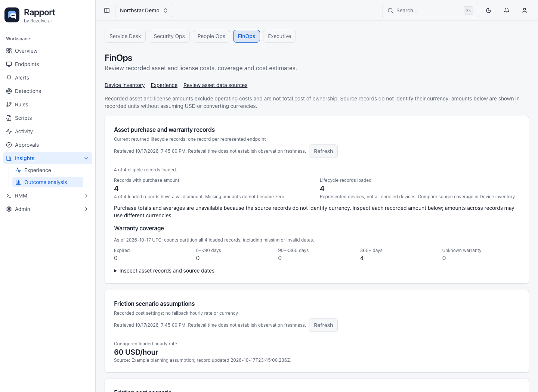Click the Workspace sidebar heading
538x392 pixels.
18,39
